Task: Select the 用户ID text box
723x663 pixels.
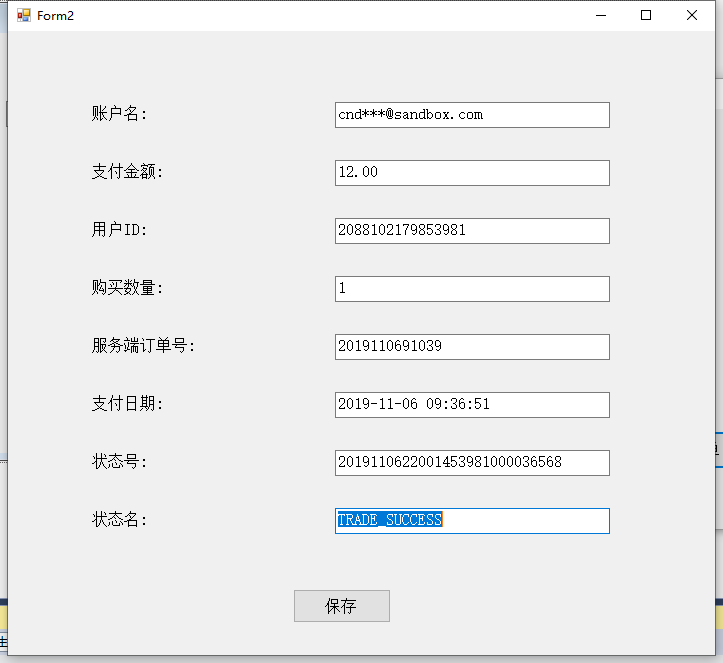Action: (472, 231)
